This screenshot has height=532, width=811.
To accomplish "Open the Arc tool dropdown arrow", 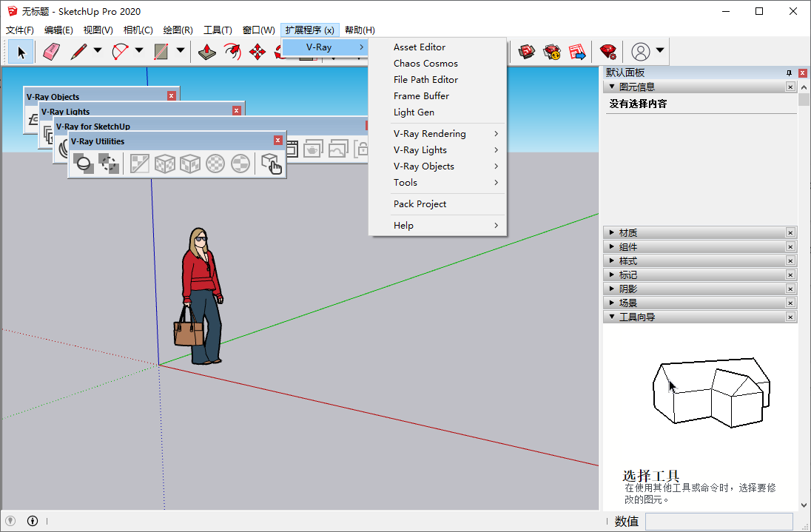I will click(x=138, y=52).
